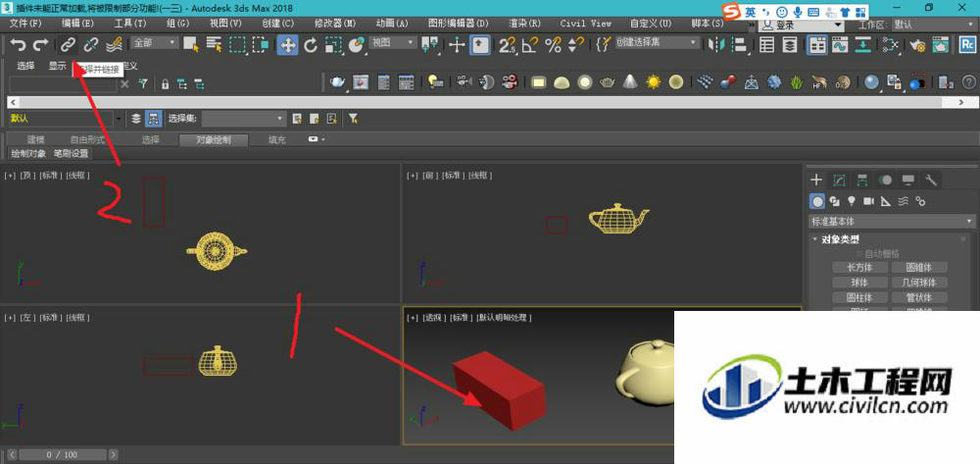Click Edit Named Selection Sets icon

click(x=603, y=44)
